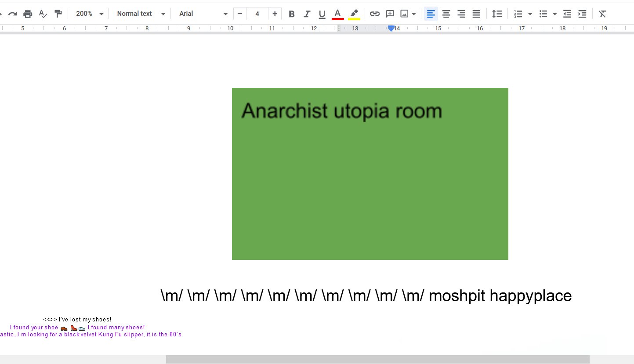Insert a link

pyautogui.click(x=374, y=14)
